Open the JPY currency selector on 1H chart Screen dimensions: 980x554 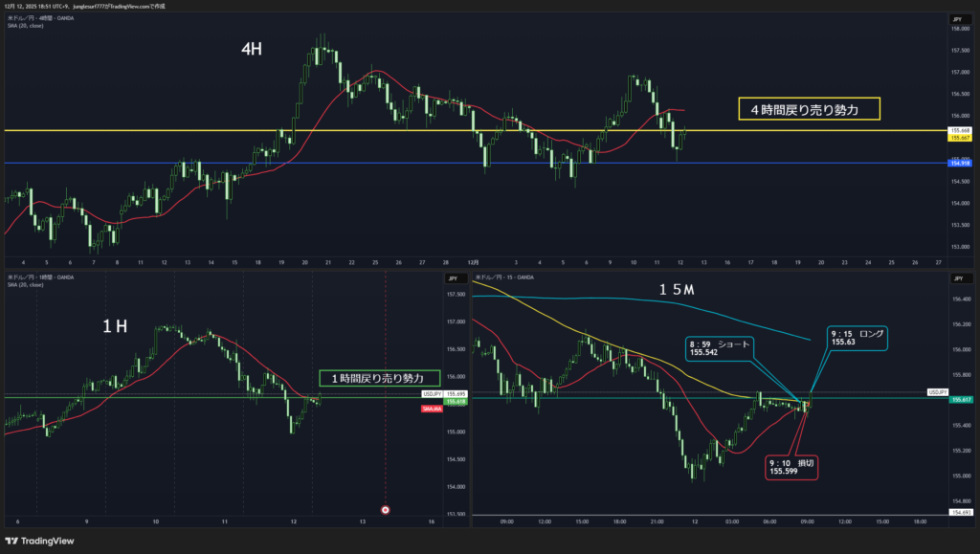point(450,278)
